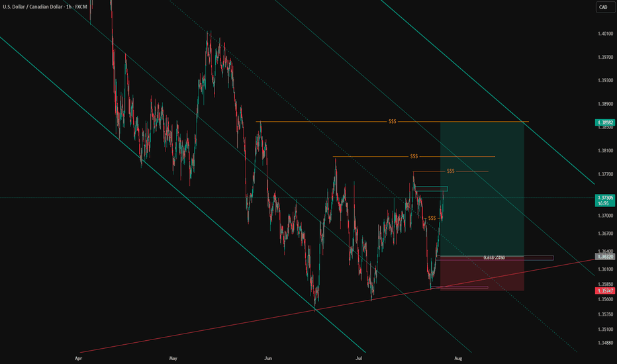The image size is (617, 364).
Task: Click the 1.37700 price axis label
Action: (x=605, y=174)
